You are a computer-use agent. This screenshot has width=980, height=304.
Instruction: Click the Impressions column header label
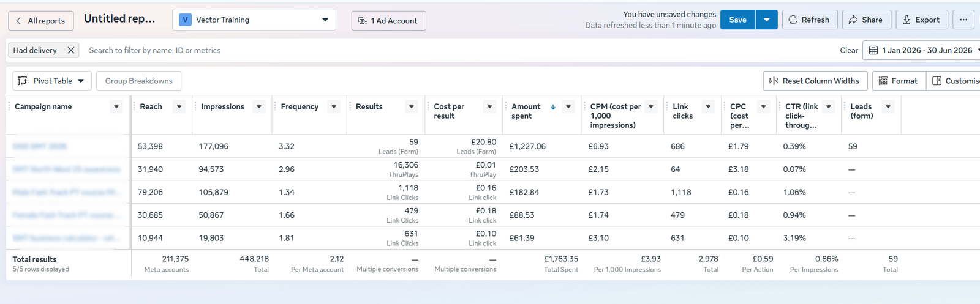(222, 106)
